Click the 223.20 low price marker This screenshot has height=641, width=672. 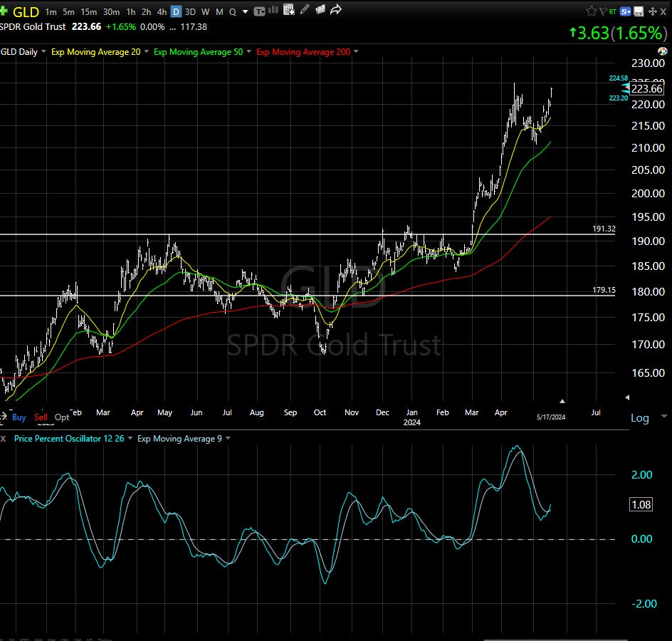[x=618, y=98]
